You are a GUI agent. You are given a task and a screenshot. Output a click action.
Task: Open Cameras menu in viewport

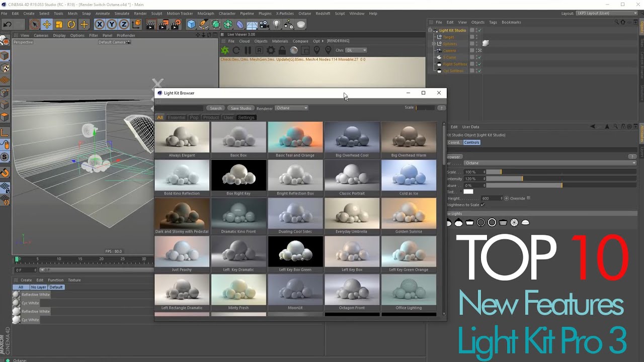[41, 35]
